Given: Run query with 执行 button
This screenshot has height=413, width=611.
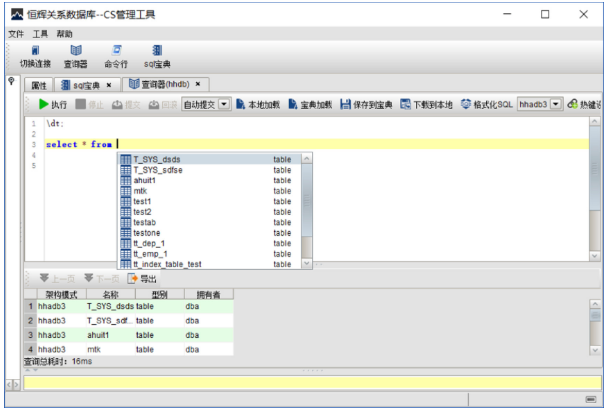Looking at the screenshot, I should coord(53,104).
